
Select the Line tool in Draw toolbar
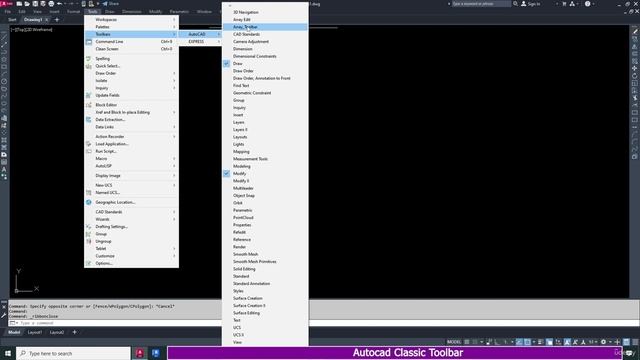pyautogui.click(x=4, y=37)
